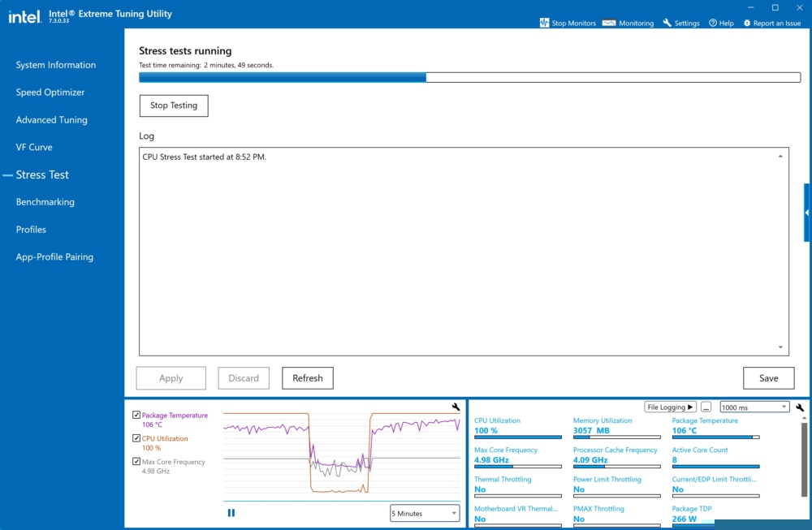This screenshot has width=812, height=530.
Task: Click the CPU Utilization 100 % bar
Action: click(518, 437)
